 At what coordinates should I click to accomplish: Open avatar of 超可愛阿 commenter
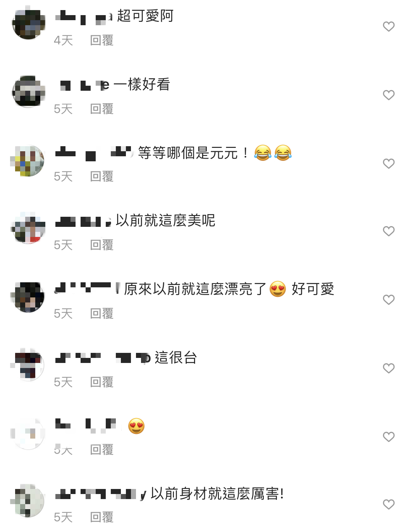coord(29,24)
